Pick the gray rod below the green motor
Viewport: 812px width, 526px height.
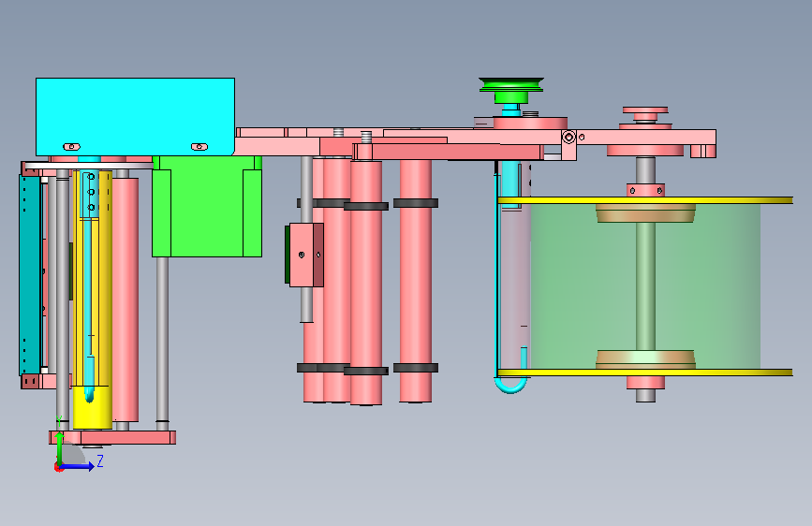162,343
